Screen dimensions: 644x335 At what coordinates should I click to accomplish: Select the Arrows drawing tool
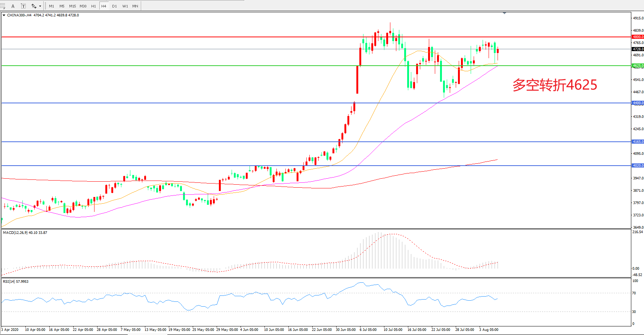pyautogui.click(x=34, y=6)
